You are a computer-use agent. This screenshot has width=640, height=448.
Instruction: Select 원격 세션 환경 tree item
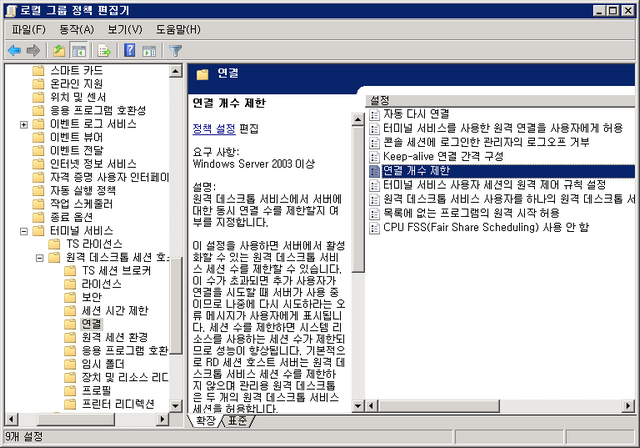pos(115,337)
